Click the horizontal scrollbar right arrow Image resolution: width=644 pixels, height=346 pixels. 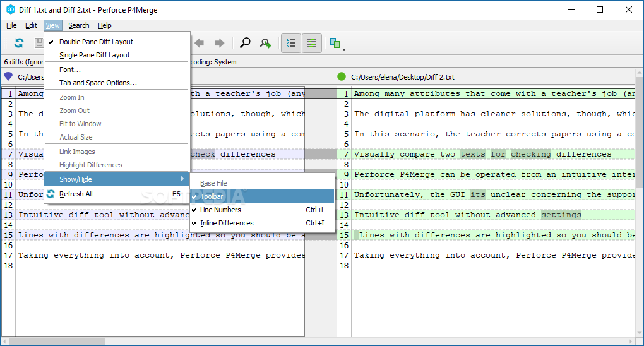(631, 342)
